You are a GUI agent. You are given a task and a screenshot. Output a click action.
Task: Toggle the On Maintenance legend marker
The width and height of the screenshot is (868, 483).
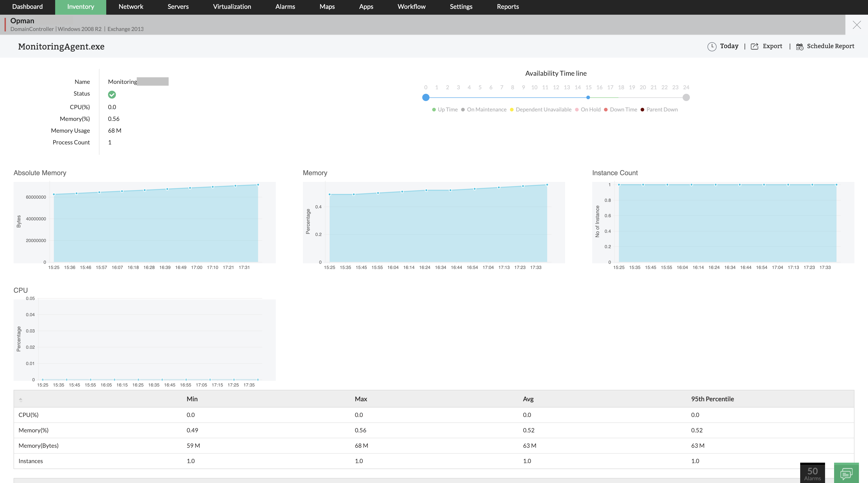463,109
